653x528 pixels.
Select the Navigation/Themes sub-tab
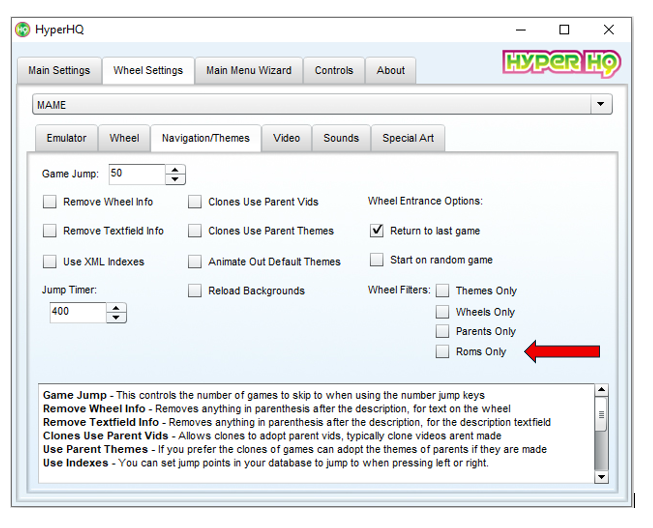pyautogui.click(x=206, y=138)
